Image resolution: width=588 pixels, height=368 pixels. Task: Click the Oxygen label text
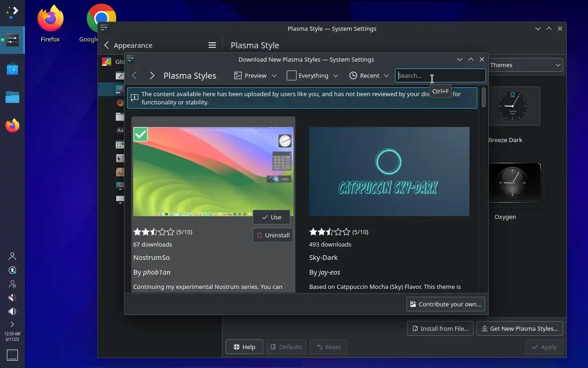coord(505,217)
